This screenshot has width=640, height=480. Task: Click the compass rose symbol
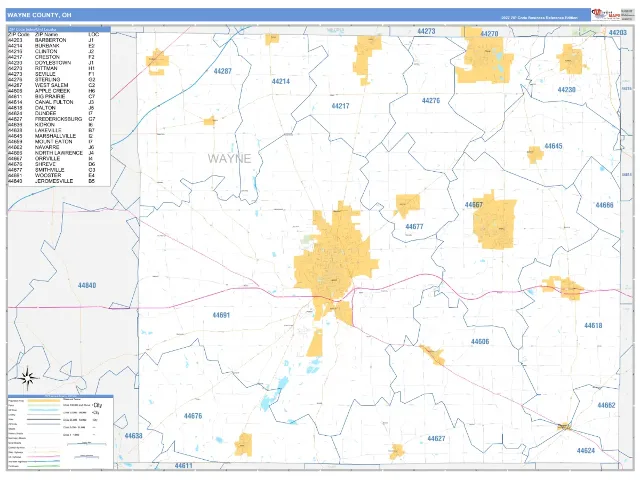point(27,378)
